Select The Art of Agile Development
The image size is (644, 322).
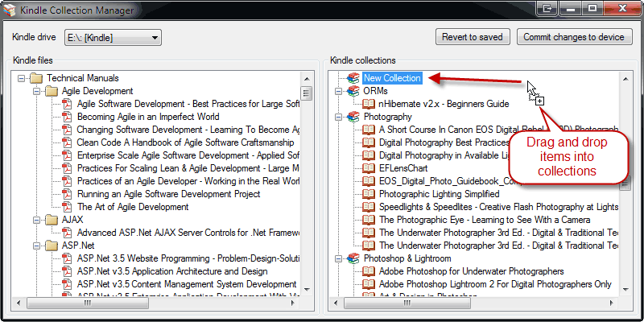[122, 207]
